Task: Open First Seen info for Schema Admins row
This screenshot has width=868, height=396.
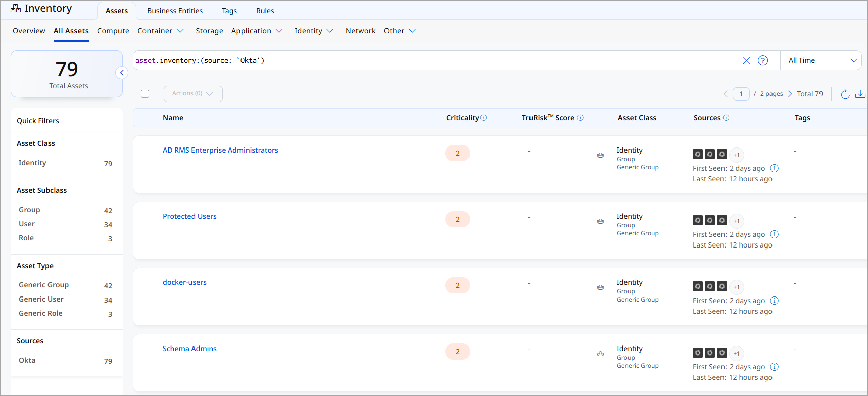Action: click(774, 367)
